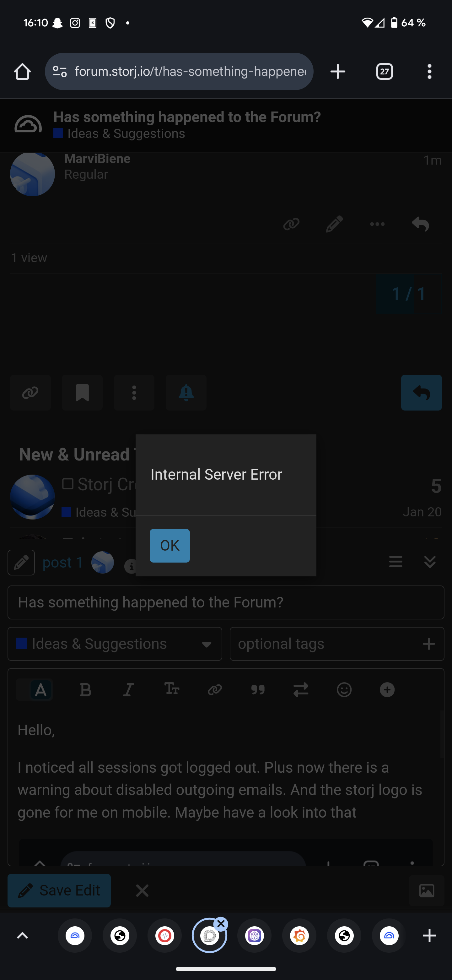Click the blockquote icon in editor toolbar

point(258,689)
